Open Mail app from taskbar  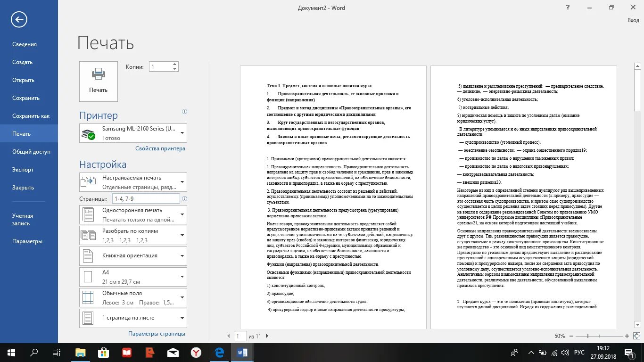click(x=173, y=352)
